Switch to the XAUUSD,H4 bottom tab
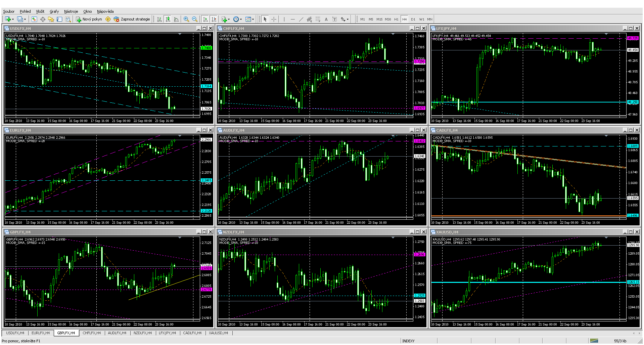The image size is (644, 345). [218, 333]
